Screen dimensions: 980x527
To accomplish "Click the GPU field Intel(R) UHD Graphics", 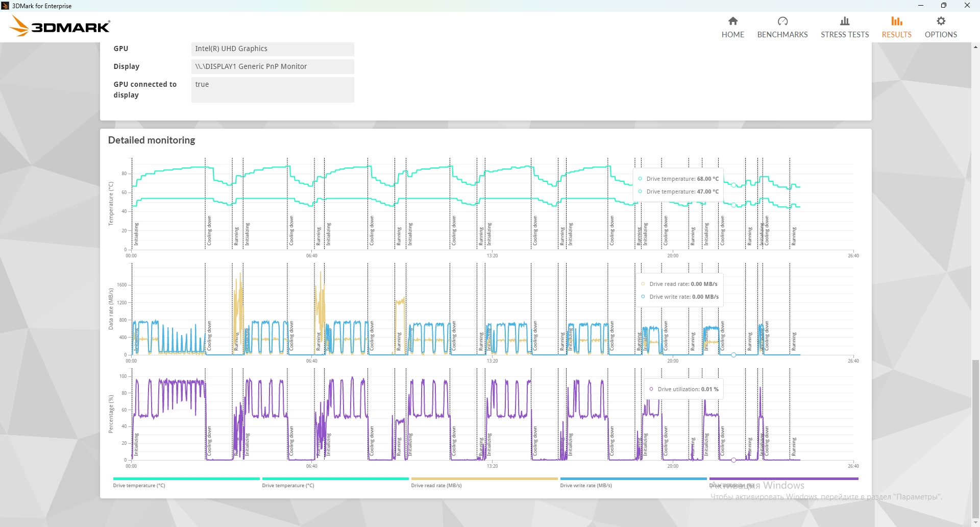I will (273, 49).
